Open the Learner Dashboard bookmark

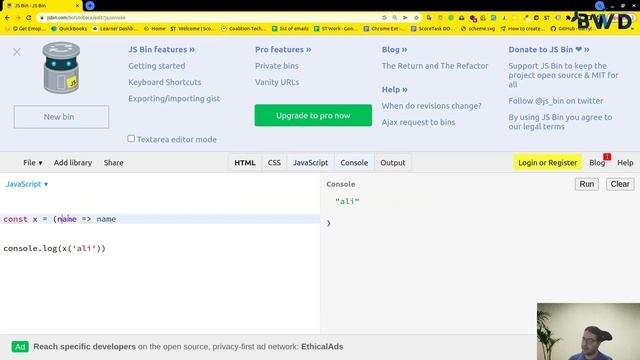tap(116, 29)
